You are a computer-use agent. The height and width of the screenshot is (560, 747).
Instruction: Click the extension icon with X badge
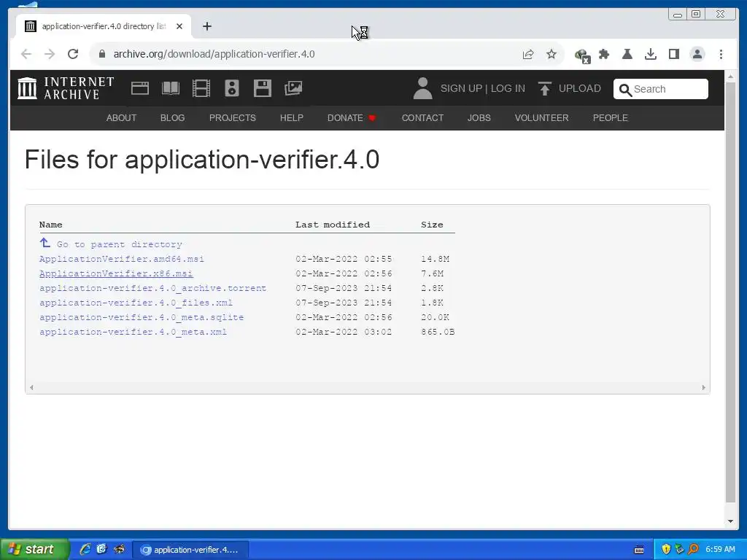pyautogui.click(x=582, y=55)
